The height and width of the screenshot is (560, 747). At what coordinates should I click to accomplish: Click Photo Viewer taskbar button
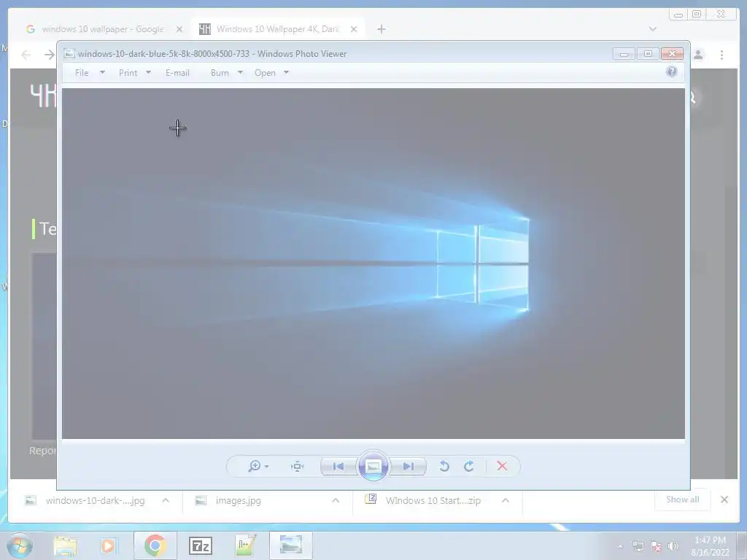pos(290,545)
